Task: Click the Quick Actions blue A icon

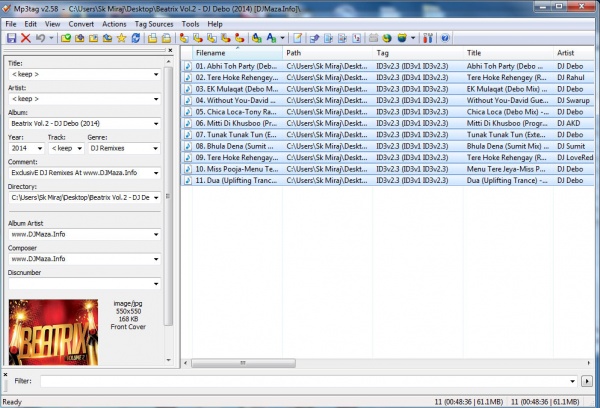Action: (271, 38)
